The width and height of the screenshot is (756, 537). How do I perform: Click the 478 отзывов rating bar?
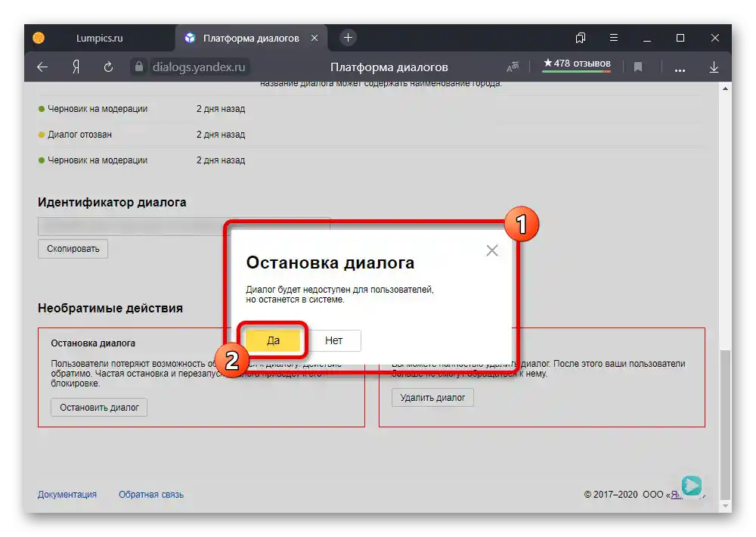tap(576, 64)
